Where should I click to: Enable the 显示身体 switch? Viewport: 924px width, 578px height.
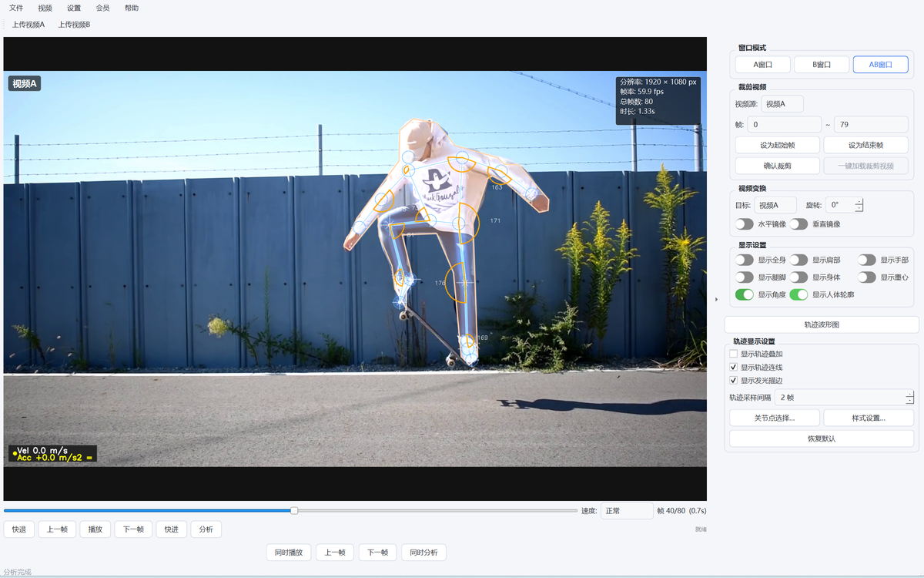798,277
